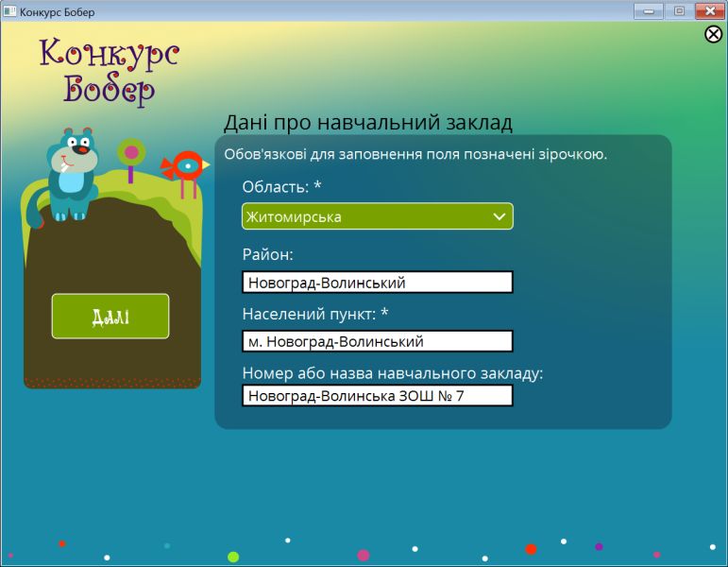Screen dimensions: 728x567
Task: Click the chevron arrow of Область combo box
Action: pos(499,216)
